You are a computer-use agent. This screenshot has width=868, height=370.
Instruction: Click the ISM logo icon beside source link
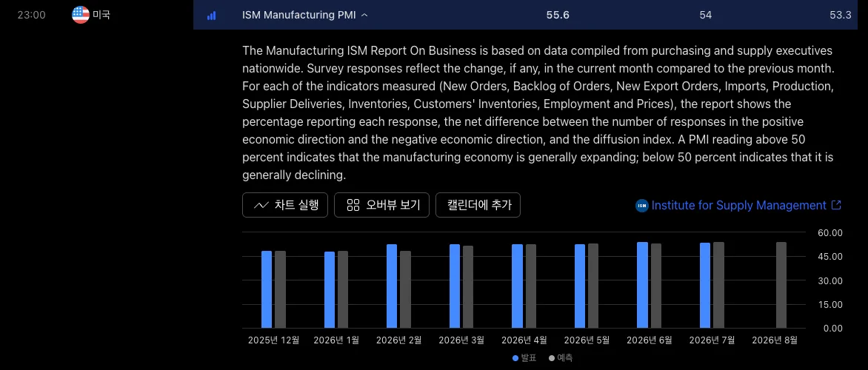click(x=642, y=206)
